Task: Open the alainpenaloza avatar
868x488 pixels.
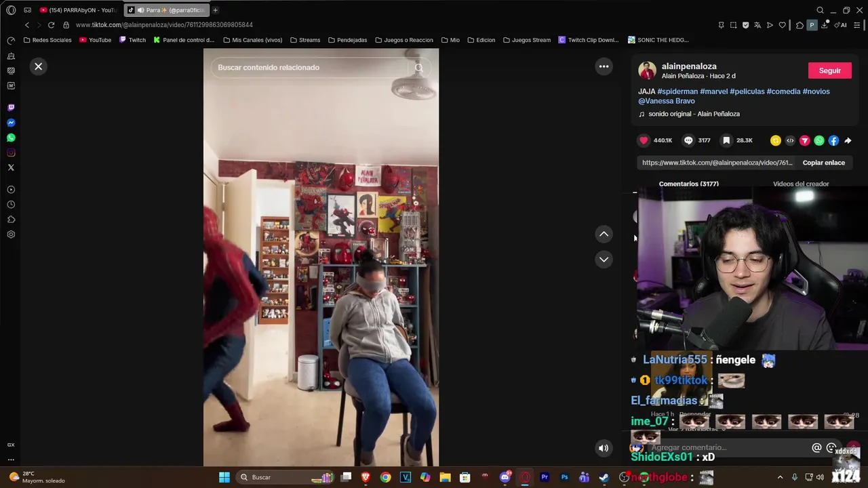Action: [647, 70]
